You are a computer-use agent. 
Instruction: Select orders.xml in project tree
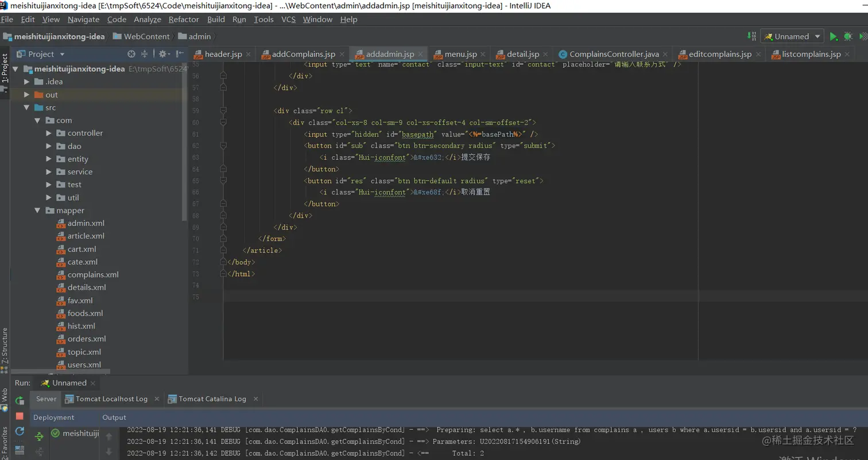coord(87,339)
